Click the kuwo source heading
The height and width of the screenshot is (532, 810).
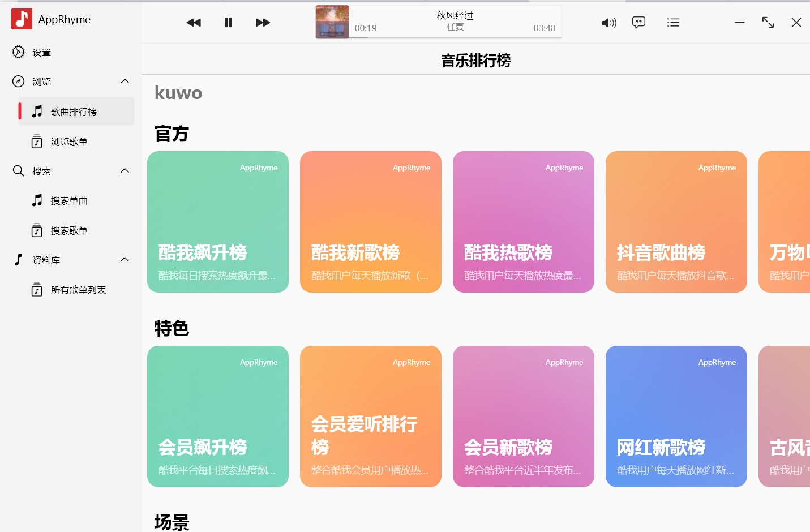tap(178, 93)
